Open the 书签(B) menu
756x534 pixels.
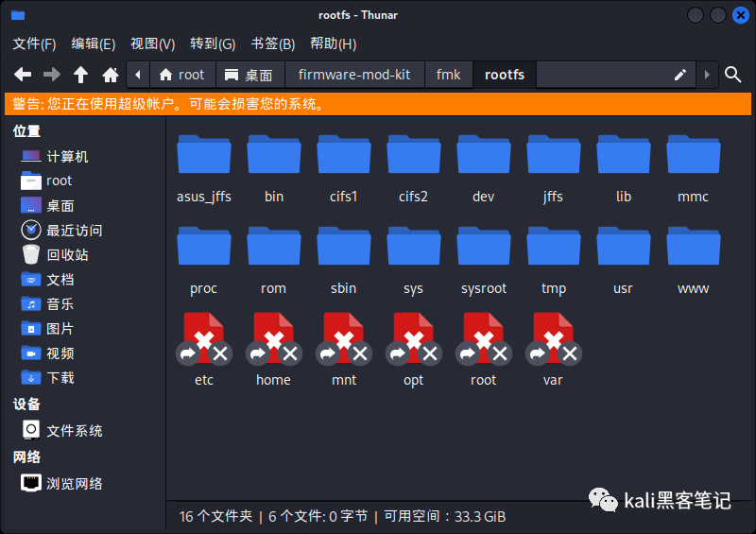273,43
